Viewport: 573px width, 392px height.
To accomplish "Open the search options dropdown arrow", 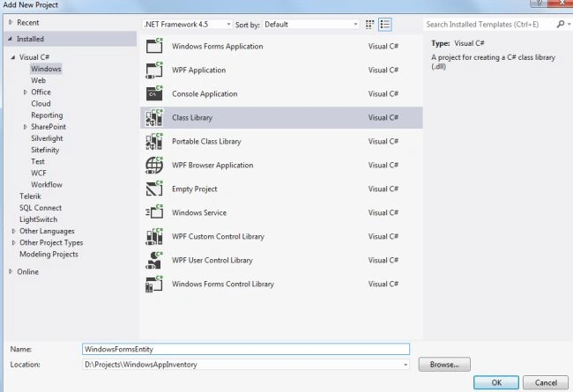I will pyautogui.click(x=569, y=24).
